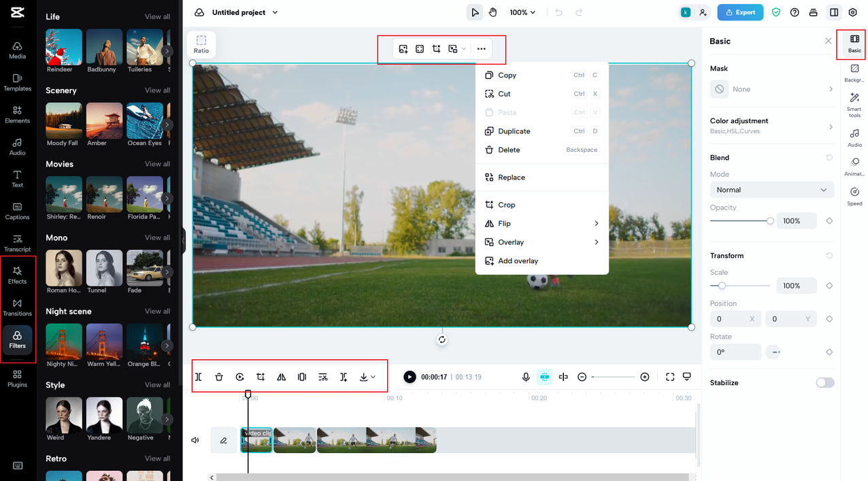Toggle Rotate keyframe diamond

[829, 352]
